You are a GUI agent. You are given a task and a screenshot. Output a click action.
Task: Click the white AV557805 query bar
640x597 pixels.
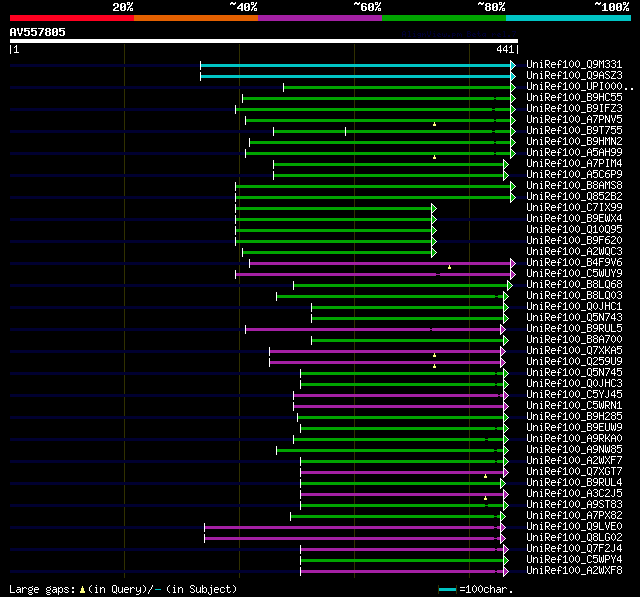[x=264, y=41]
